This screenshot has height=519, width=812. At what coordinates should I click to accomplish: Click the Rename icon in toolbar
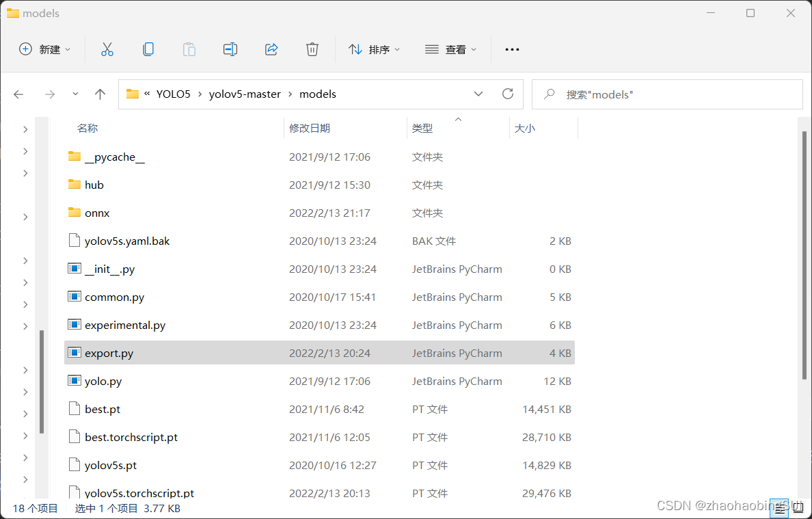230,49
